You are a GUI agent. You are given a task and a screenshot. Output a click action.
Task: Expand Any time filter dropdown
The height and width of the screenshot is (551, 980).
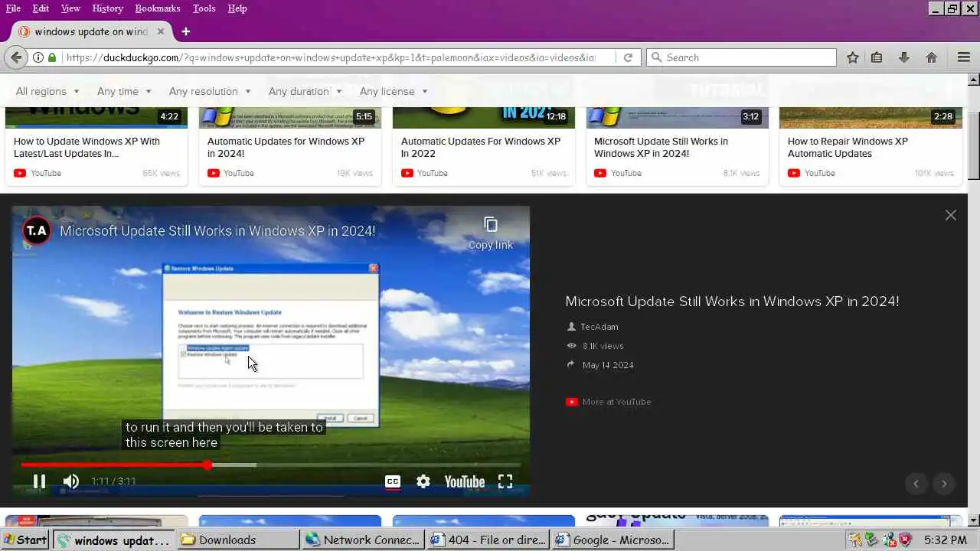pos(124,91)
